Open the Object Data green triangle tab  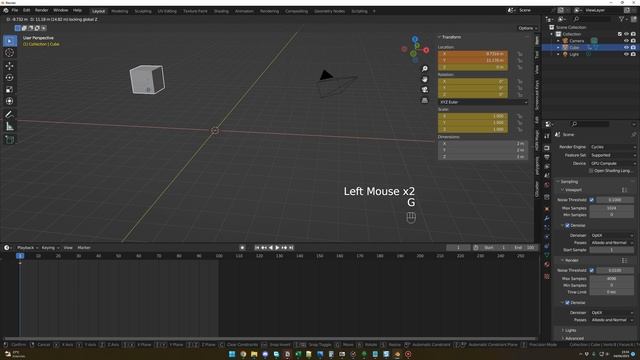(547, 255)
